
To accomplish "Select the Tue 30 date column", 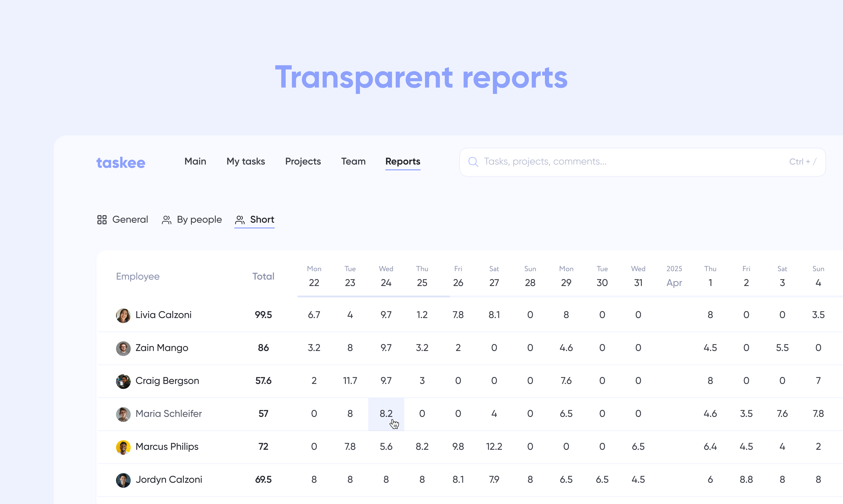I will pyautogui.click(x=602, y=276).
